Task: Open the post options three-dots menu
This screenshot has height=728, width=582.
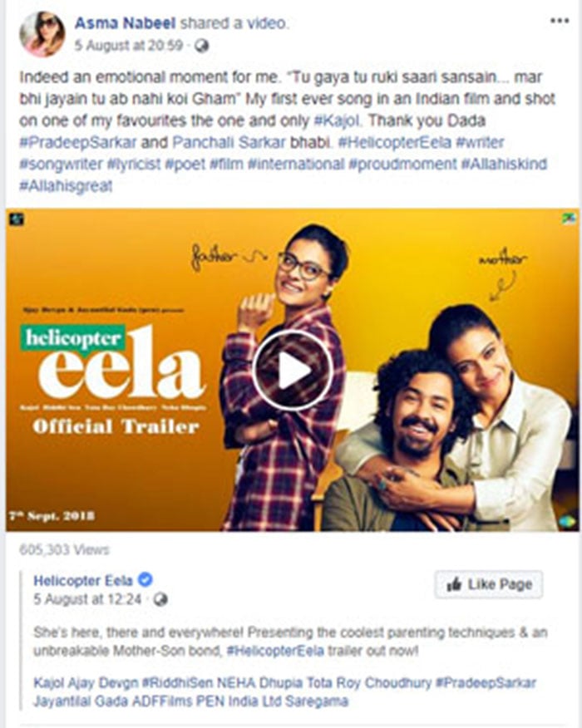Action: point(560,21)
